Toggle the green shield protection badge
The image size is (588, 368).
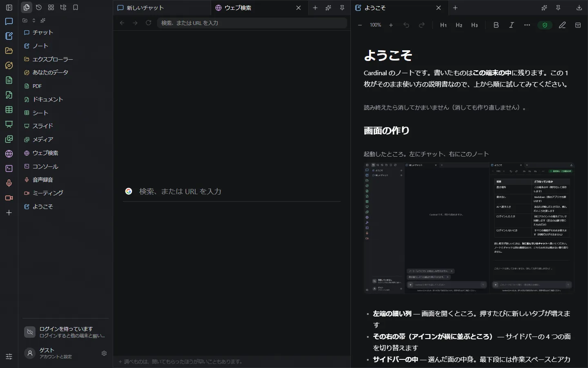(x=545, y=25)
